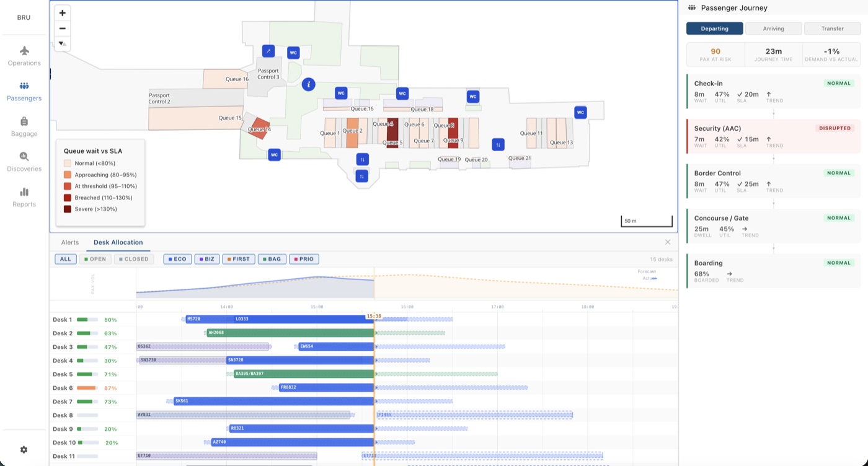Toggle the FIRST class filter chip

[239, 259]
